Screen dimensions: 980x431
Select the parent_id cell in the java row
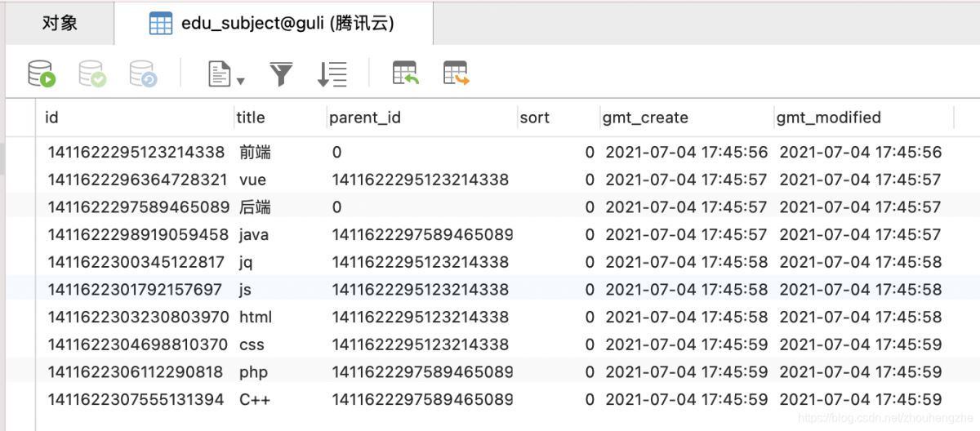(422, 235)
